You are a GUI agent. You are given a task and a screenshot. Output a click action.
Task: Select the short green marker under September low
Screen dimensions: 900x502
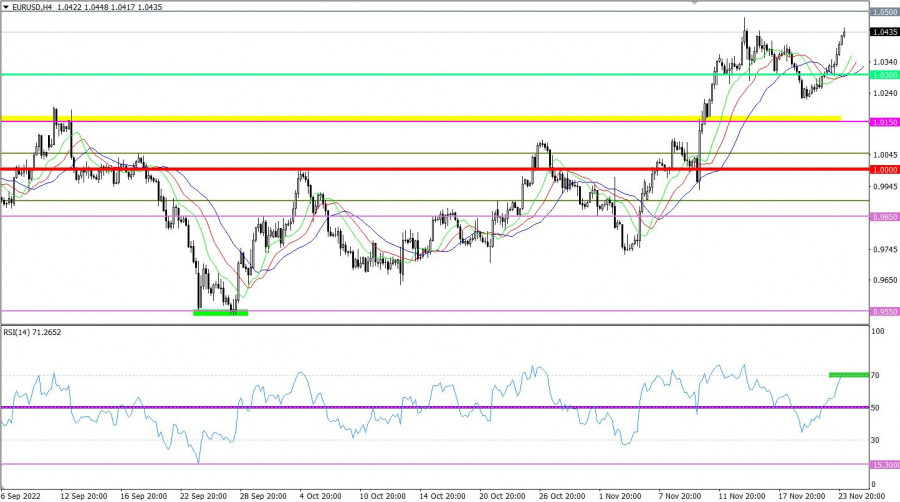pos(220,313)
